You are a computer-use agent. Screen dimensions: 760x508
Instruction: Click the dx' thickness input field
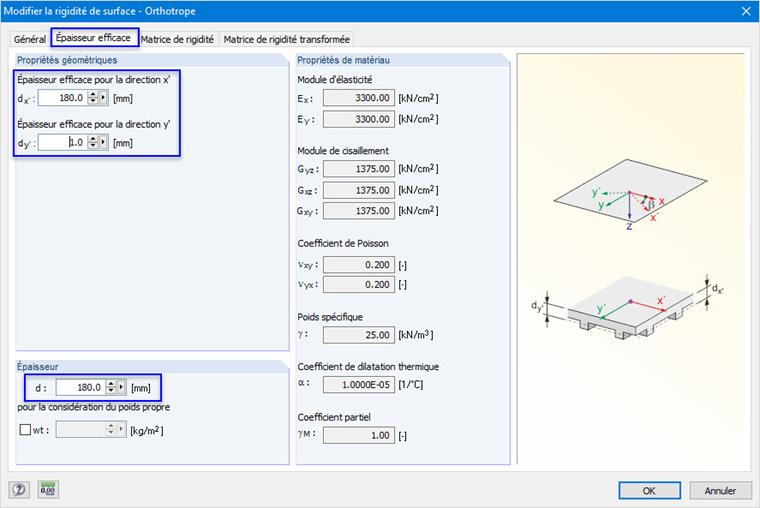[63, 98]
